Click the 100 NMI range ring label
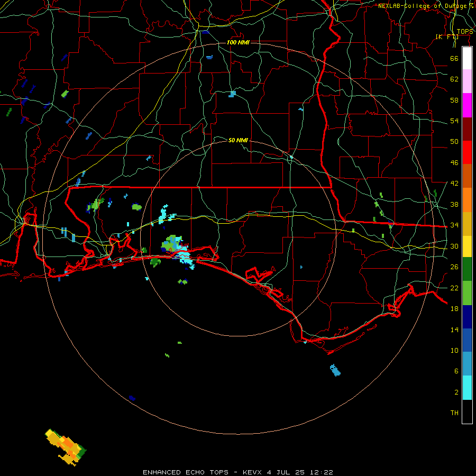 238,42
